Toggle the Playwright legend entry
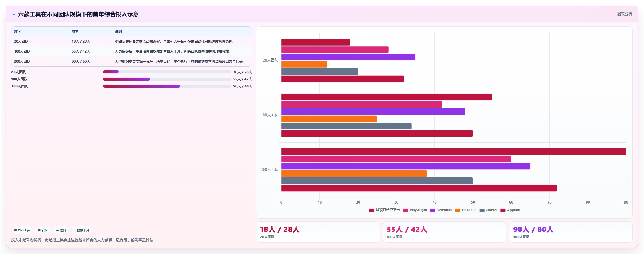The width and height of the screenshot is (644, 254). tap(415, 210)
